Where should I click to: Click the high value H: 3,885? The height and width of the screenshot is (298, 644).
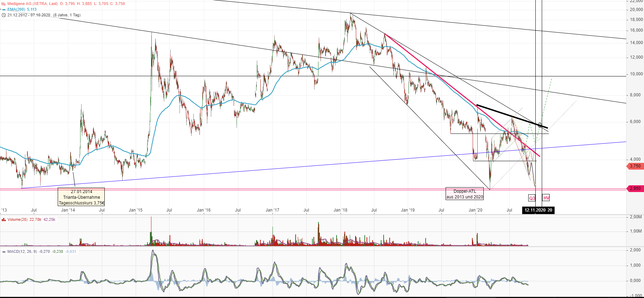84,4
